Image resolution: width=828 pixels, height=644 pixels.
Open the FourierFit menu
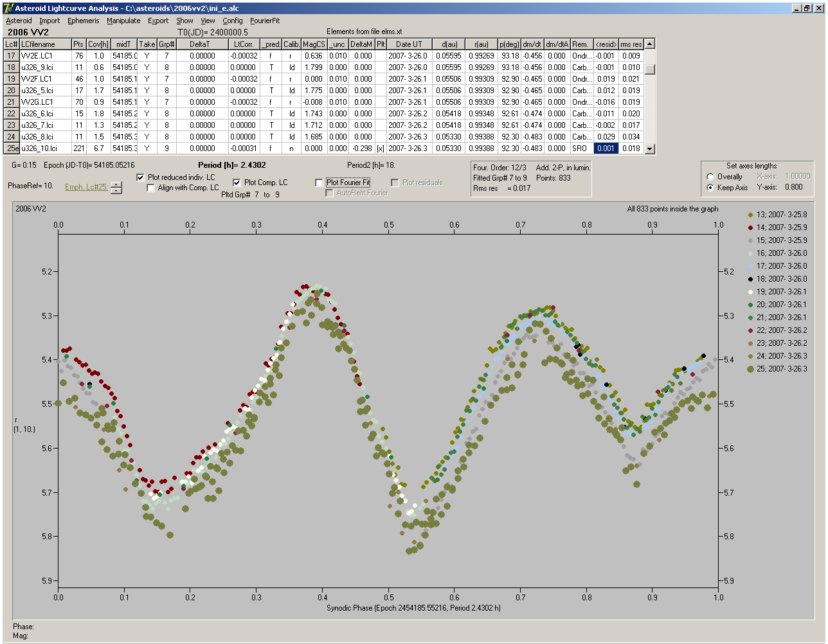click(x=265, y=21)
